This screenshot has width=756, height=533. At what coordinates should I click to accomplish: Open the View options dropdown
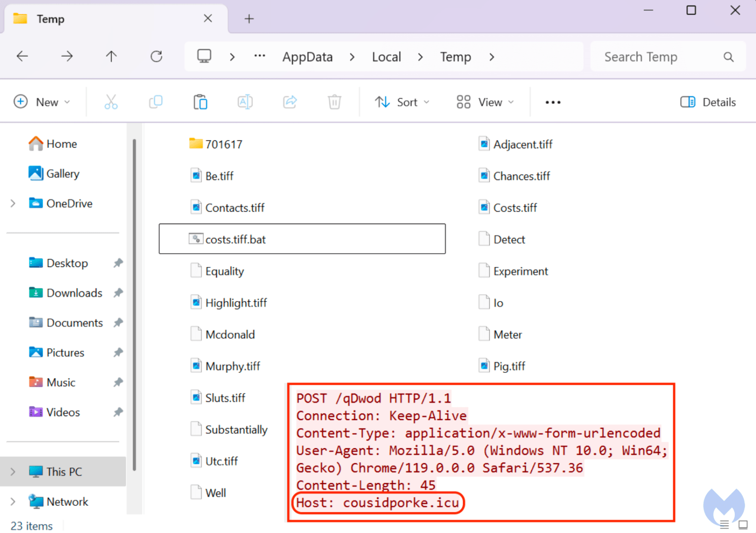click(485, 102)
